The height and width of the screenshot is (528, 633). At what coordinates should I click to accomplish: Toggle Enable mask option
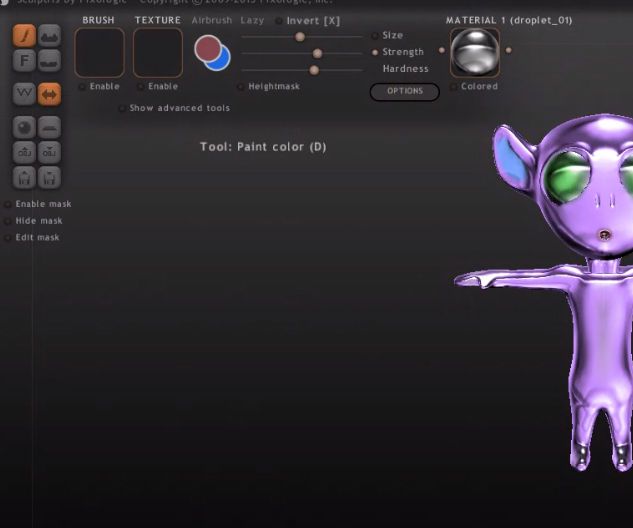7,205
